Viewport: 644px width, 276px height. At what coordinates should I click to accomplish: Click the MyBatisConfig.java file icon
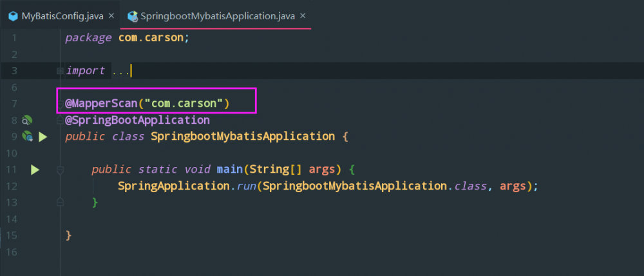[14, 17]
